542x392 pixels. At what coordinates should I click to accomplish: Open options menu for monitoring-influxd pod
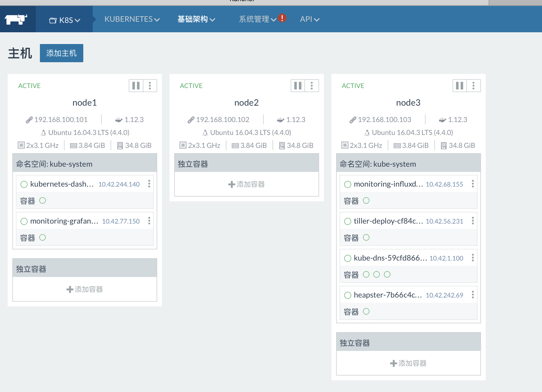(x=472, y=184)
